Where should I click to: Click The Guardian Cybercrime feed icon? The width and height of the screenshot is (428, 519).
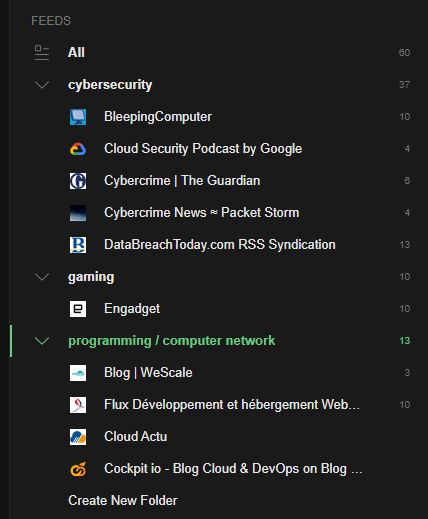78,181
